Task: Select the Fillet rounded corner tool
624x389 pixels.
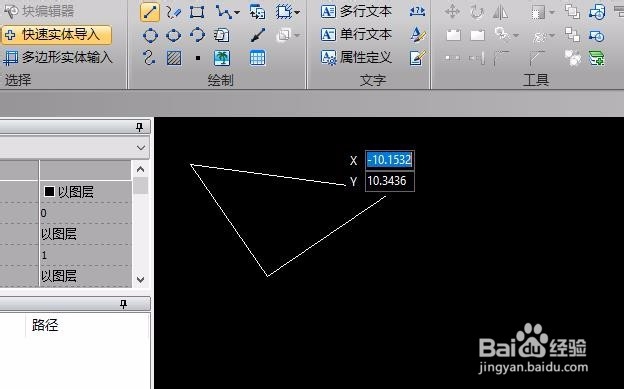Action: pyautogui.click(x=501, y=58)
